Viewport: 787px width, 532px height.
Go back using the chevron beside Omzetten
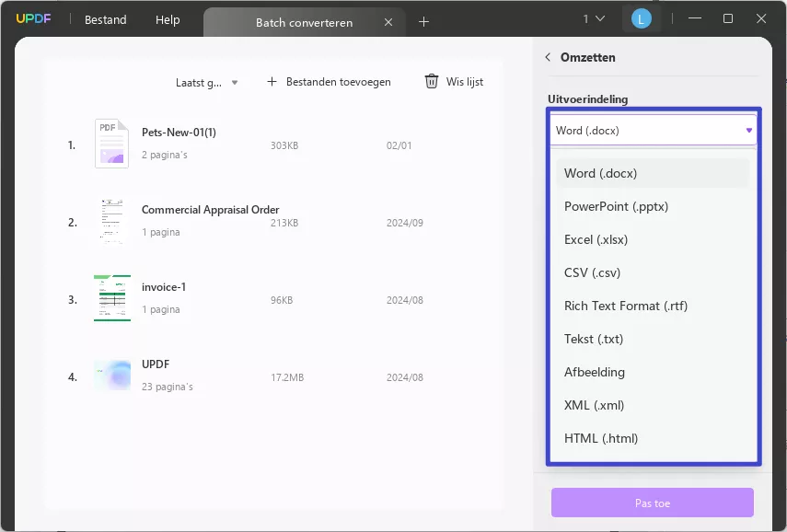pos(547,56)
